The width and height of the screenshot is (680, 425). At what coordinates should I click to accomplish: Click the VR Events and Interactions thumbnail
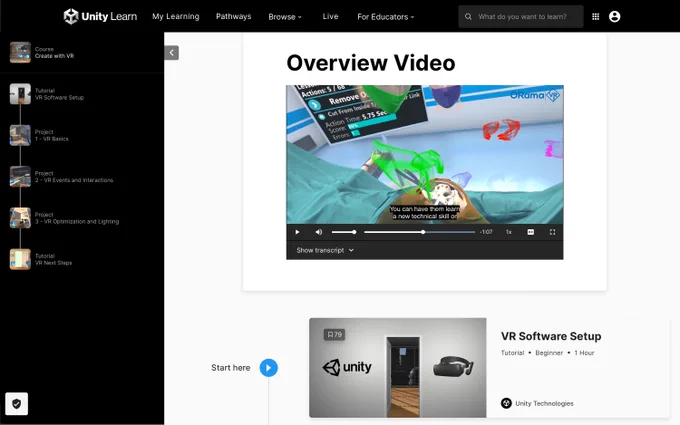(20, 177)
